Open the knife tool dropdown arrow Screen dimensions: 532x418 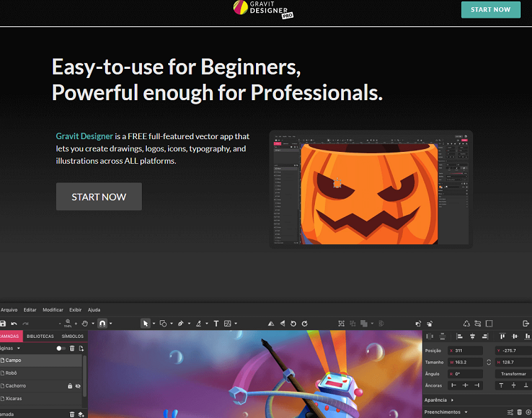206,324
